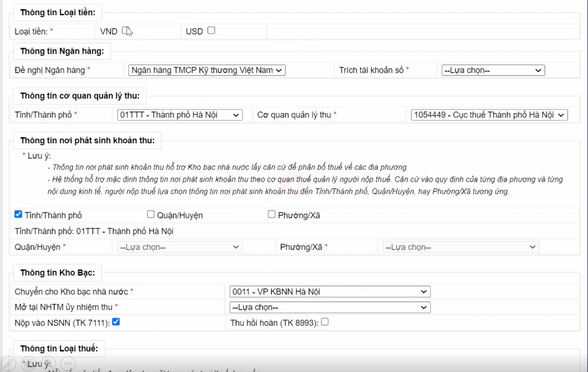Open Cục thuế Thành phố Hà Nội dropdown
The width and height of the screenshot is (588, 372).
click(489, 115)
